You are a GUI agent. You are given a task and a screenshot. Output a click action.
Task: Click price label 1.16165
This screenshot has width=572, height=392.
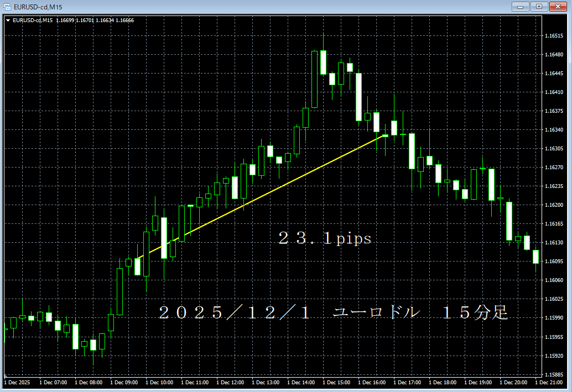(554, 224)
